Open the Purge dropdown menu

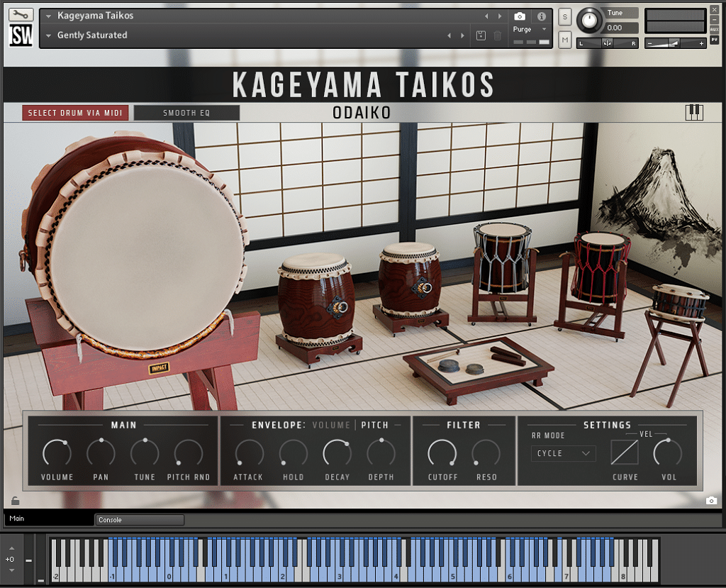530,29
